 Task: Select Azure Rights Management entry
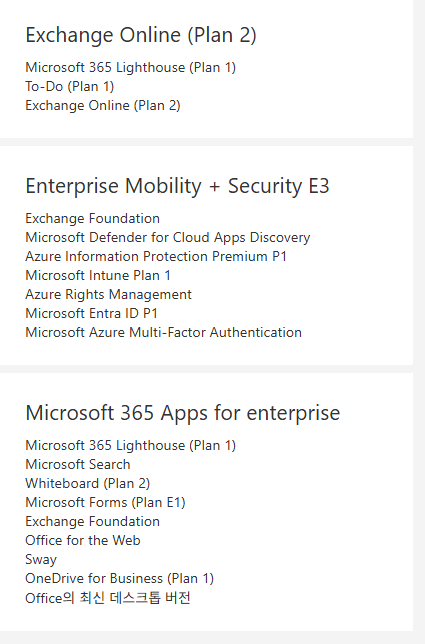point(109,294)
